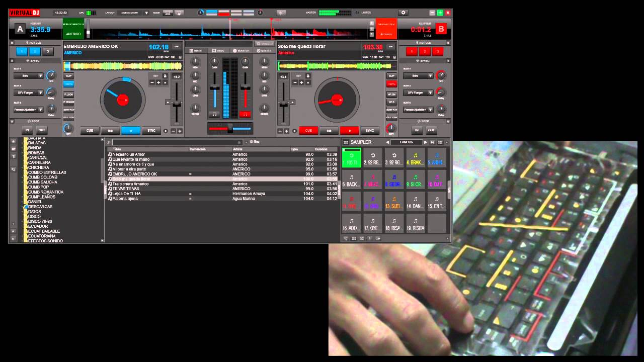This screenshot has width=644, height=362.
Task: Click music note icon of Paloma ajena
Action: pyautogui.click(x=110, y=199)
